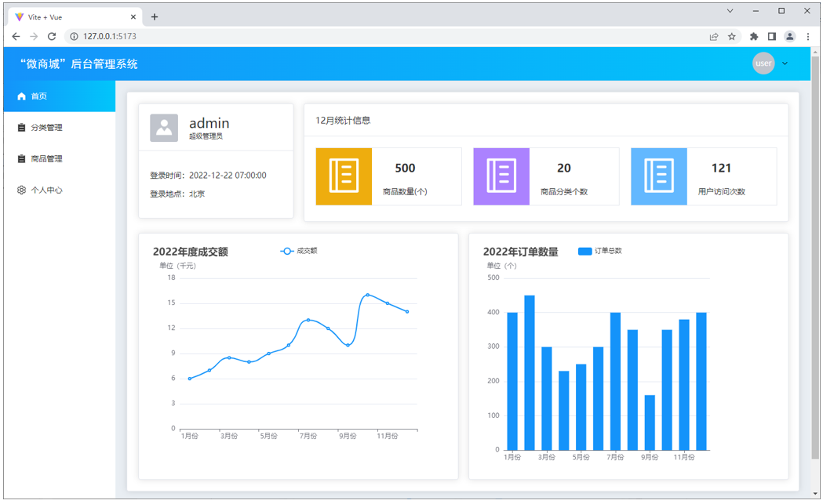Click the blue 用户访问次数 card icon
This screenshot has height=504, width=823.
(x=659, y=176)
